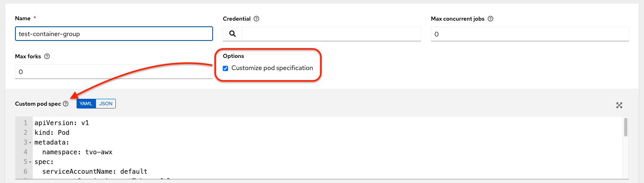The width and height of the screenshot is (644, 183).
Task: Click in the Credential text field
Action: pyautogui.click(x=331, y=34)
